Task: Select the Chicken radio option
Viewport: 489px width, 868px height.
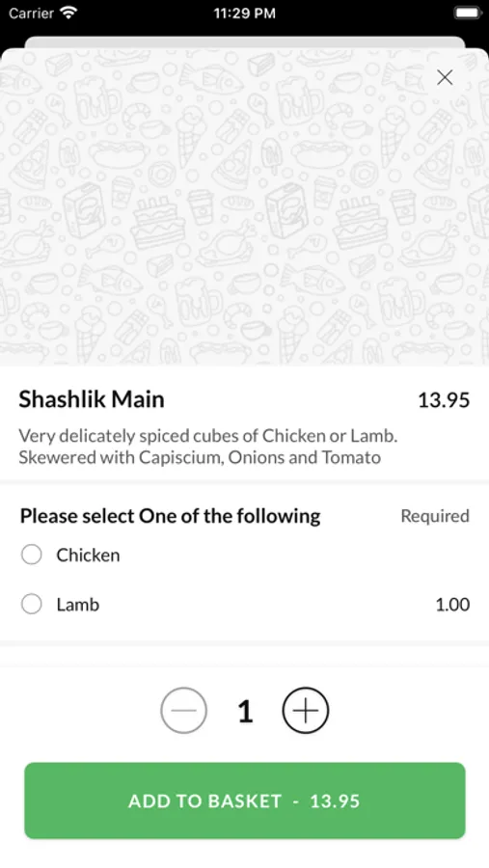Action: coord(32,555)
